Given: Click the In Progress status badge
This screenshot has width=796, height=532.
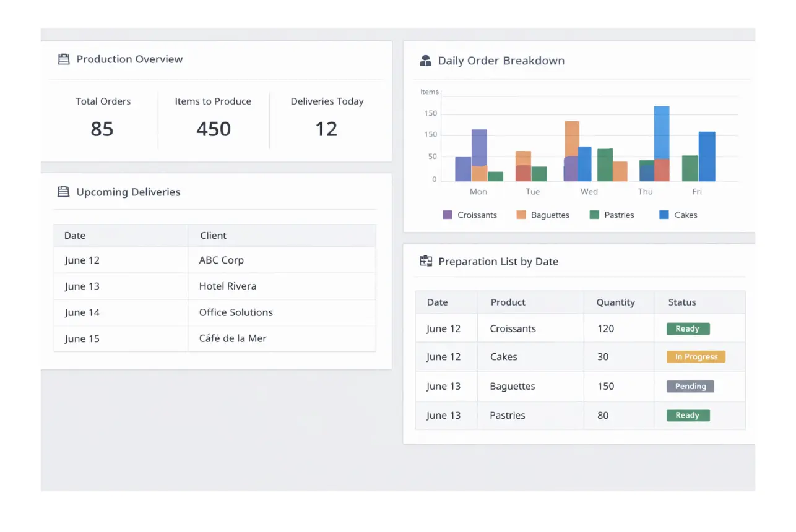Looking at the screenshot, I should [x=696, y=357].
